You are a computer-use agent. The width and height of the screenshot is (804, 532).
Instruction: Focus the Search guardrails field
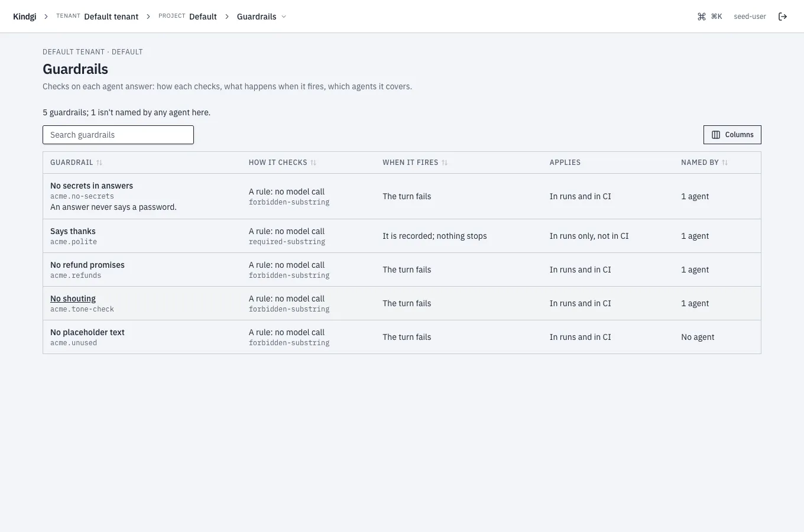pyautogui.click(x=118, y=135)
